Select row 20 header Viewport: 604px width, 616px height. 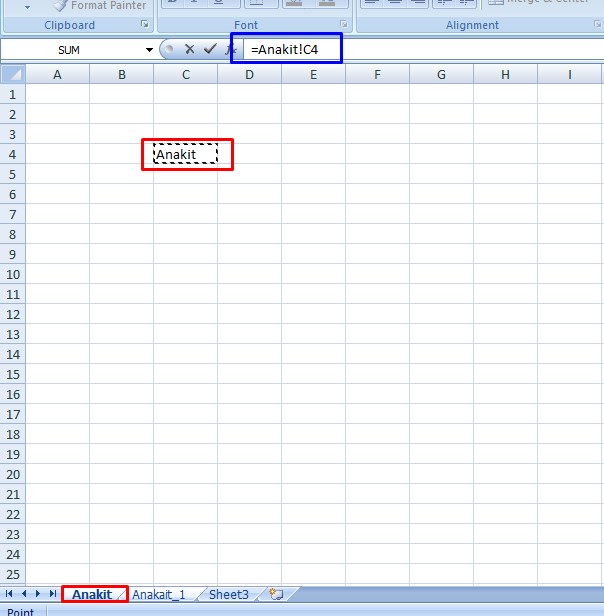tap(13, 475)
